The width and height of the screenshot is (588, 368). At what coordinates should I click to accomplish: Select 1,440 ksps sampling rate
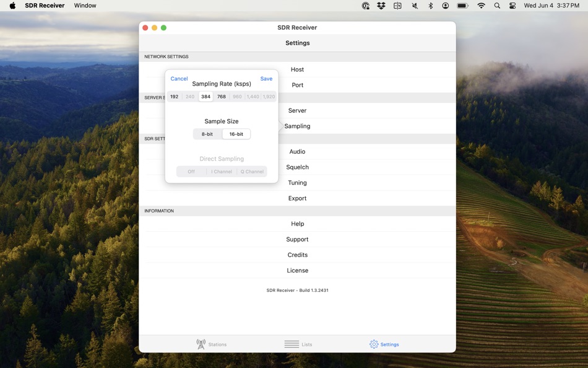coord(253,97)
